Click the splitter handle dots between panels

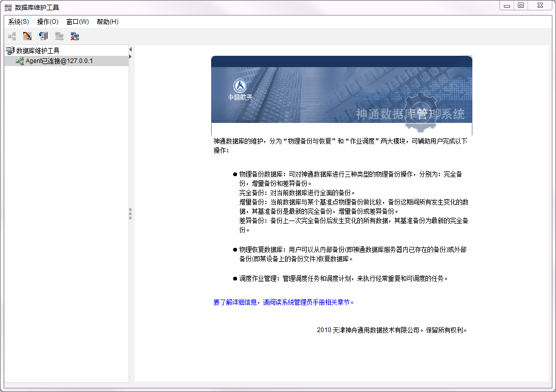pos(131,214)
